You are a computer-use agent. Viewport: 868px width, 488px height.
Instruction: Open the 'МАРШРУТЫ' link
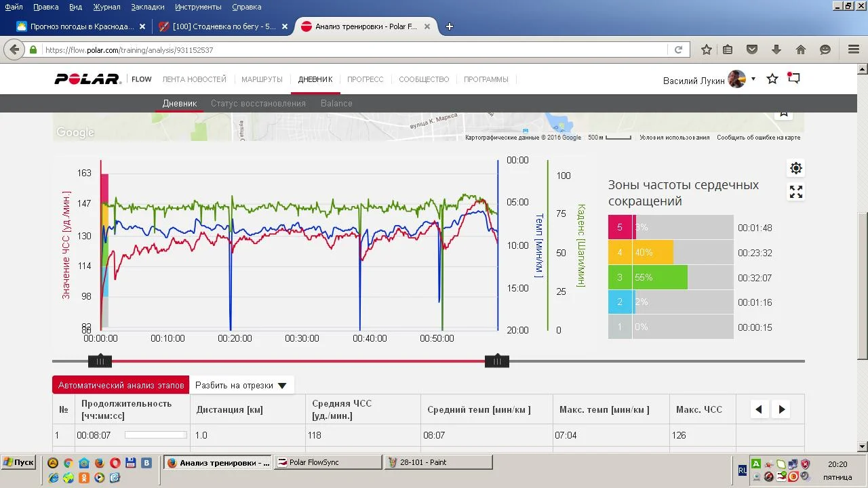click(x=262, y=79)
